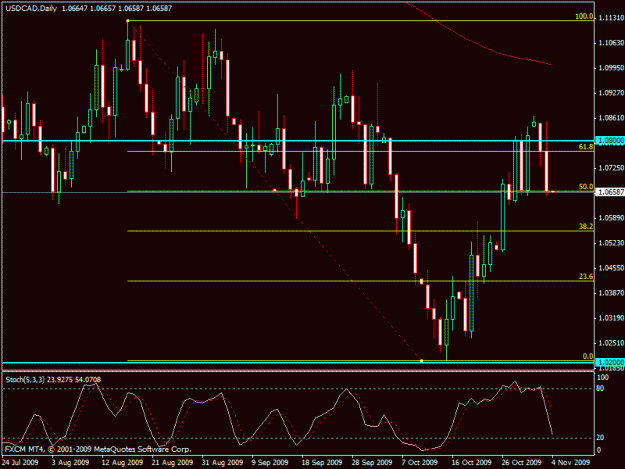The image size is (625, 469).
Task: Click the 1.11310 price axis label
Action: pyautogui.click(x=611, y=18)
